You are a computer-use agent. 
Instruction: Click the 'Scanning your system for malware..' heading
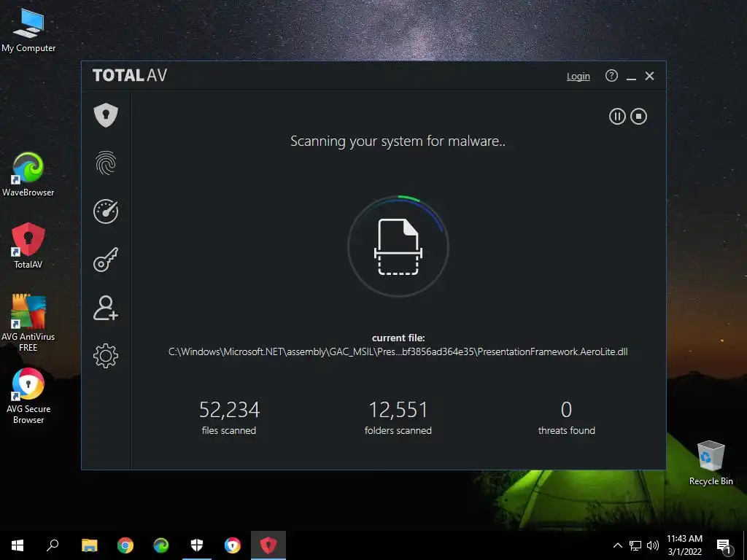398,141
